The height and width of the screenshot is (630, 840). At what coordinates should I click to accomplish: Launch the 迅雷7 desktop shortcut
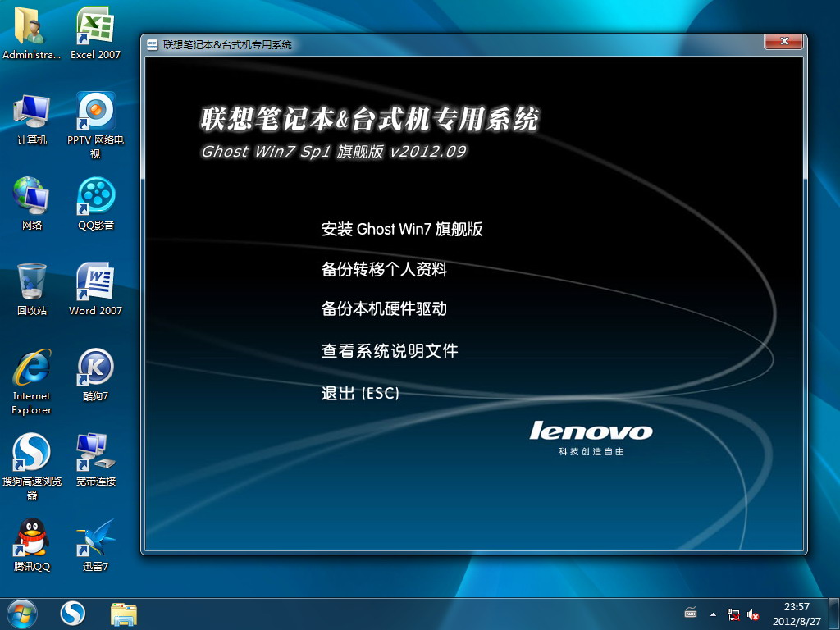pos(95,545)
